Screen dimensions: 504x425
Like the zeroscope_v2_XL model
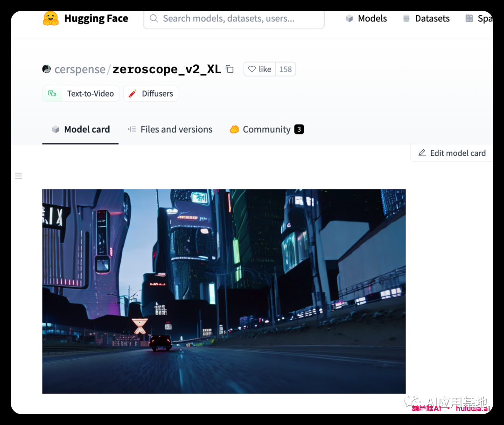click(x=260, y=69)
